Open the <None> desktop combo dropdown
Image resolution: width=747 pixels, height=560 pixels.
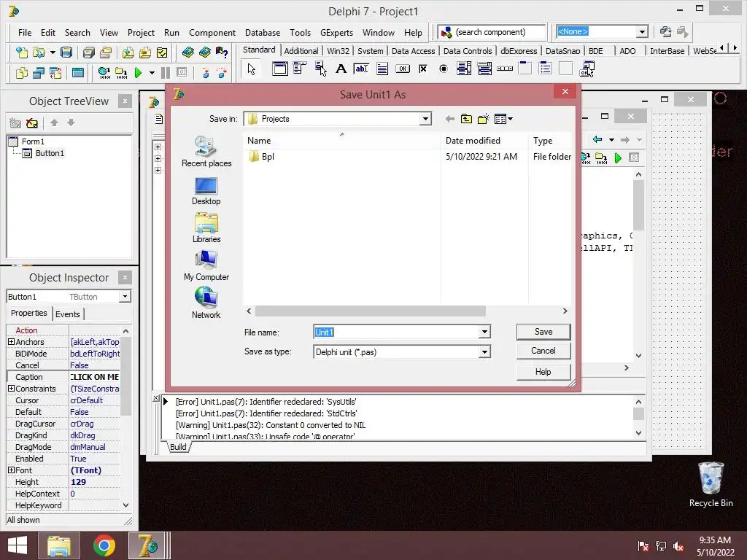coord(642,32)
